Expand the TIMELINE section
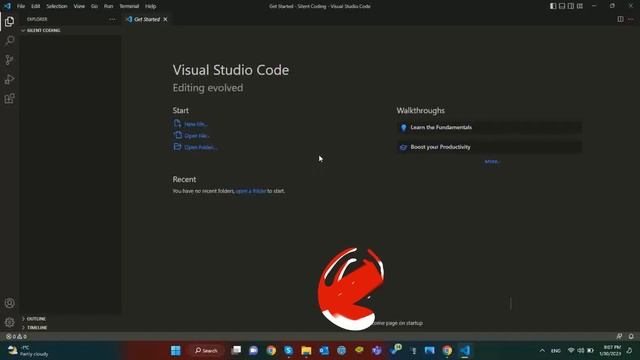Screen dimensions: 640x360 coord(70,327)
